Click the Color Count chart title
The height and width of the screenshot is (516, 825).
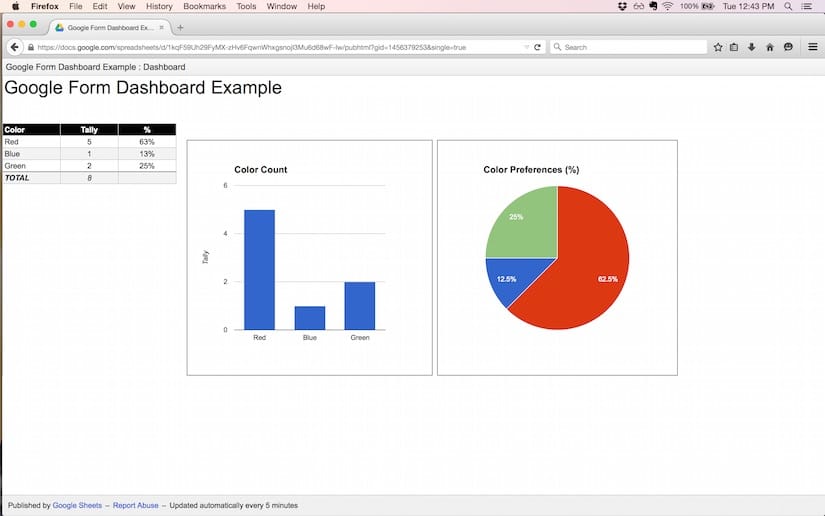pos(260,170)
